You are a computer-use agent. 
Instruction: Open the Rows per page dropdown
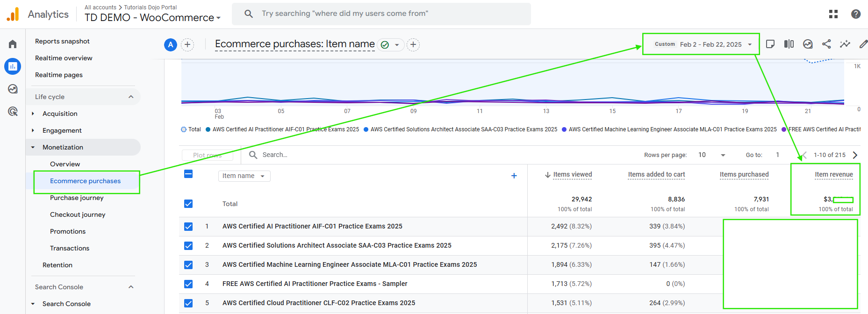click(x=711, y=155)
